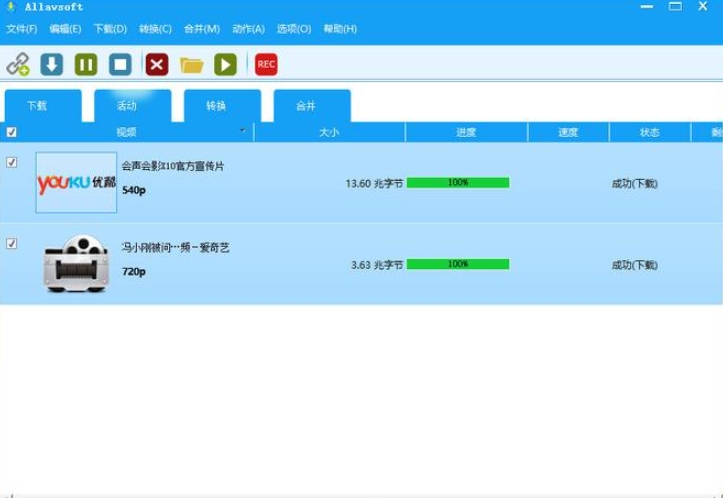The height and width of the screenshot is (498, 723).
Task: Start download with the blue arrow icon
Action: 52,64
